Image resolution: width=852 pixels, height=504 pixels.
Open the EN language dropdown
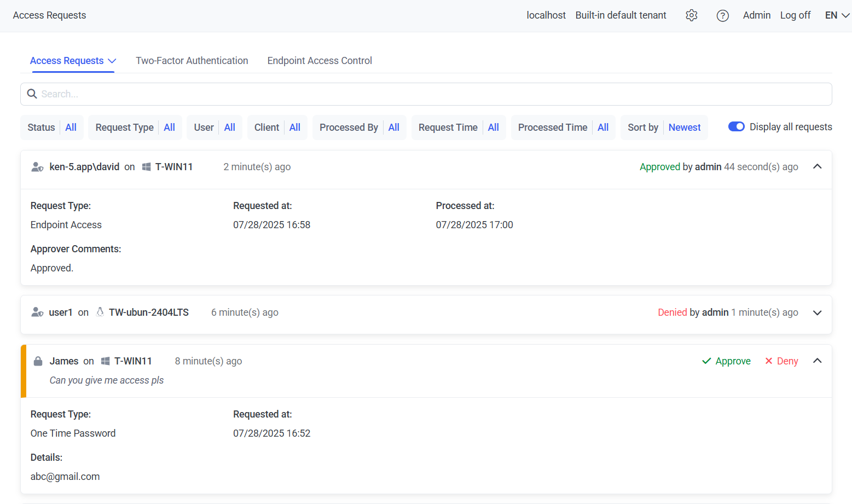tap(837, 15)
